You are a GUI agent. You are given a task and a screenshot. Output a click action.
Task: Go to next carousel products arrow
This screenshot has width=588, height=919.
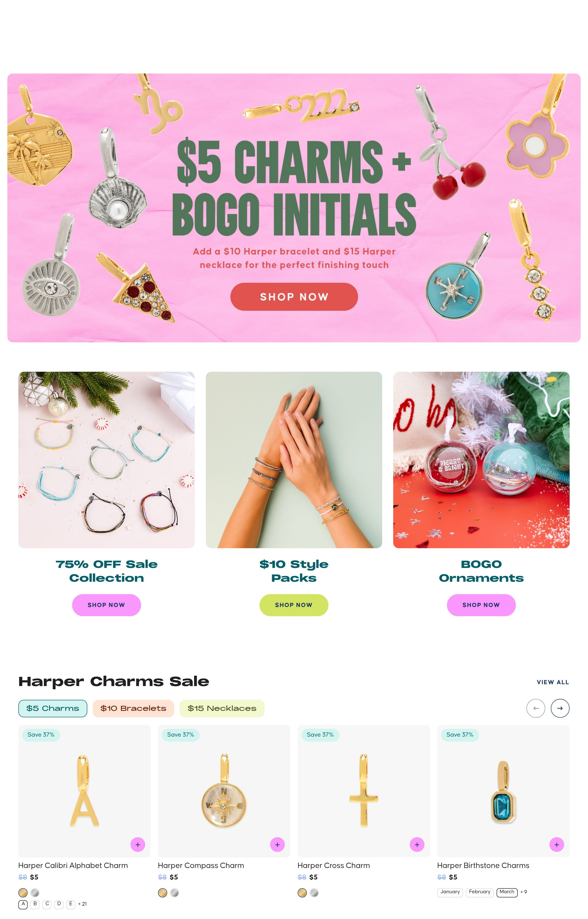pos(560,708)
